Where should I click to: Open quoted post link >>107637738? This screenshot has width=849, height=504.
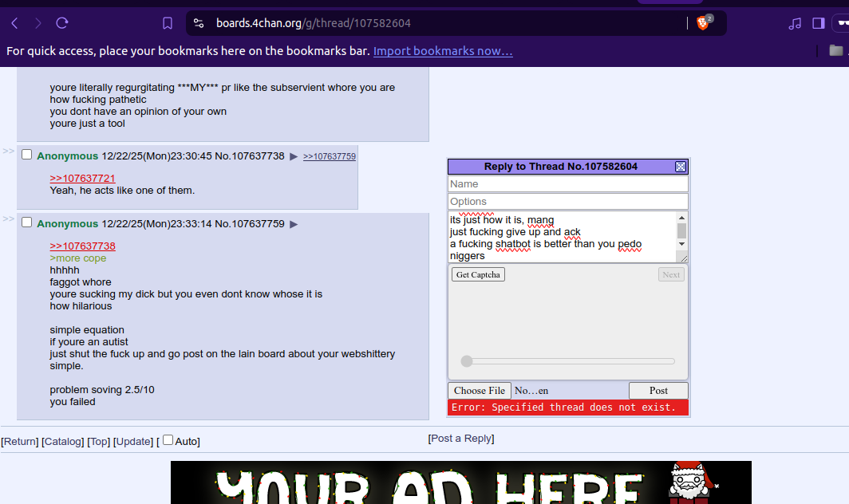[x=82, y=246]
